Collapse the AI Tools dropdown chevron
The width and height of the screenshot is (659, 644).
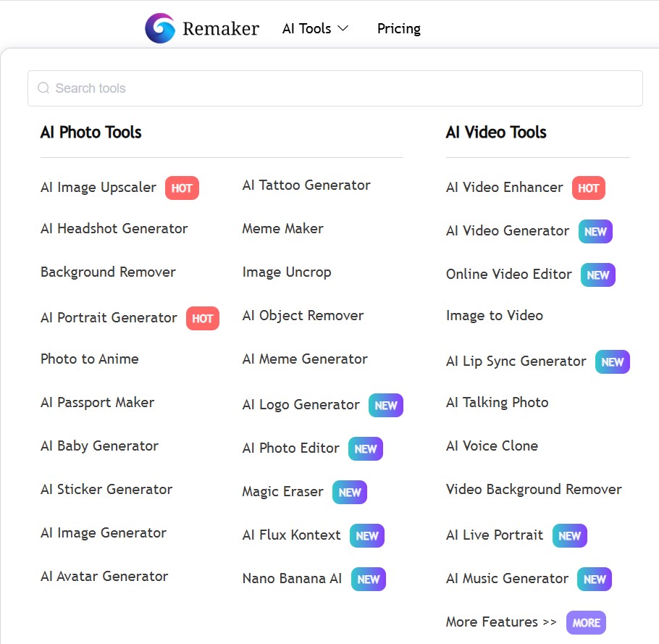coord(343,28)
